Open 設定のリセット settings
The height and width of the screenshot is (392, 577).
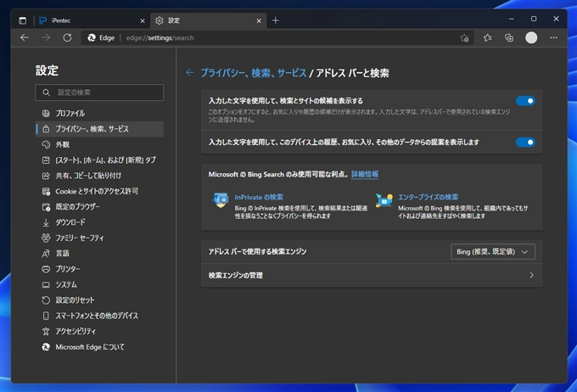(99, 300)
